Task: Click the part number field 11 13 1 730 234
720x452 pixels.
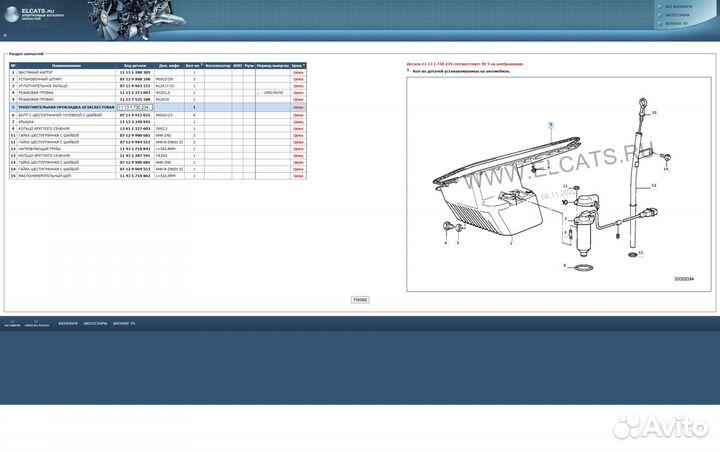Action: click(134, 108)
